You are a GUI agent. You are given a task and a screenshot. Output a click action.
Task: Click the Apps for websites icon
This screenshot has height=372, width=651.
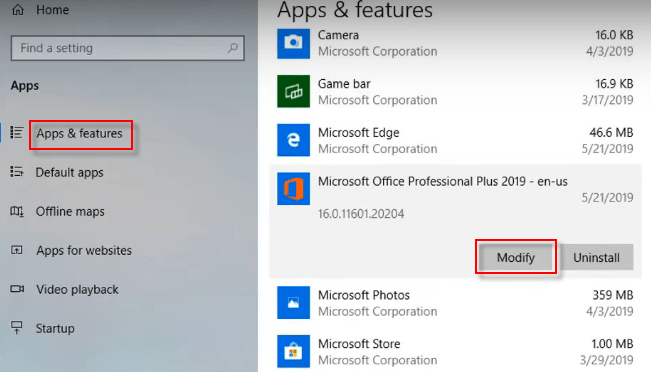[x=17, y=250]
